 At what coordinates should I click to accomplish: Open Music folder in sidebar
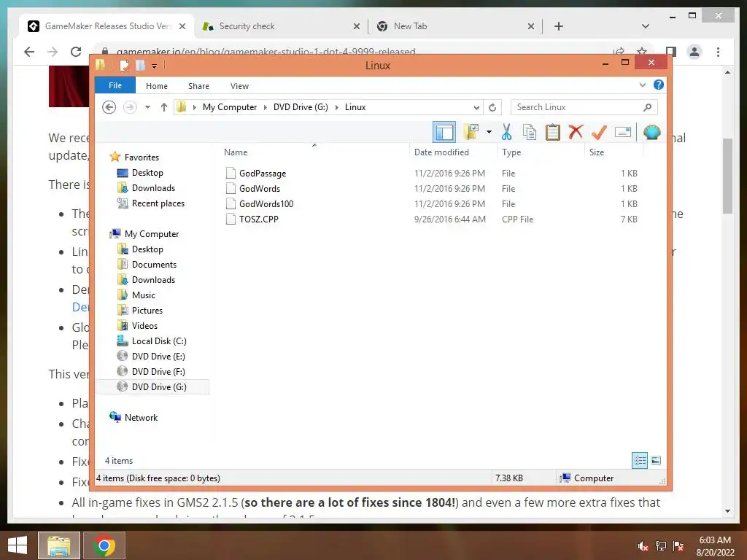144,295
